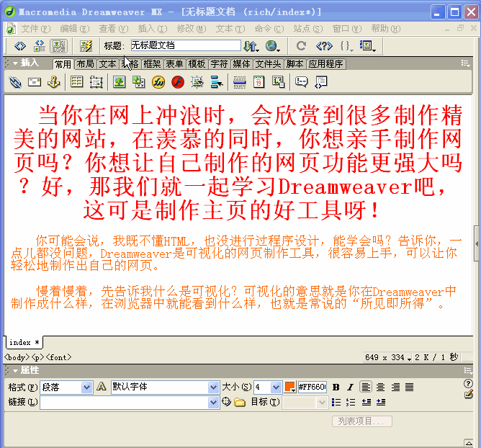Image resolution: width=481 pixels, height=448 pixels.
Task: Click the Point to File target icon
Action: point(226,402)
